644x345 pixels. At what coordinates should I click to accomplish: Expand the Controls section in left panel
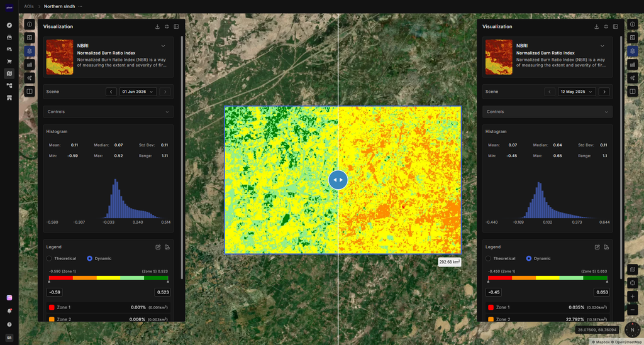108,112
